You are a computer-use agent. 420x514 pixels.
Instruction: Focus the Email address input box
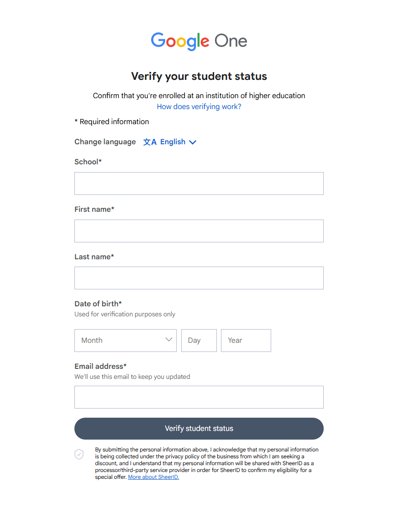(x=199, y=397)
